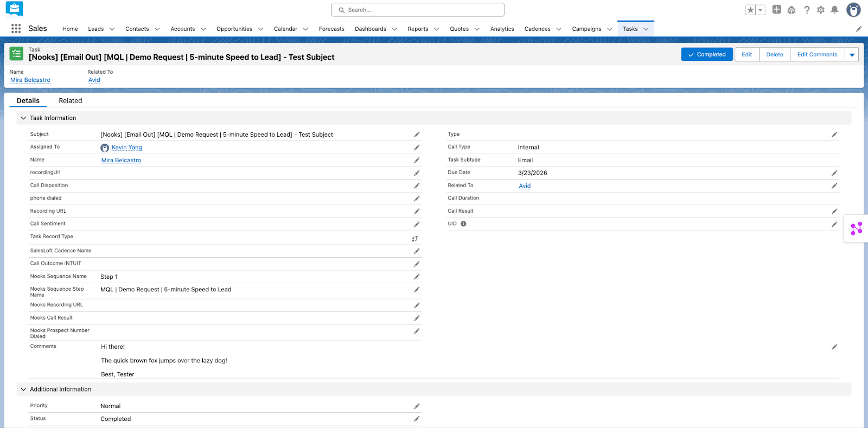Edit the Call Sentiment pencil icon
Screen dimensions: 868x428
coord(417,225)
